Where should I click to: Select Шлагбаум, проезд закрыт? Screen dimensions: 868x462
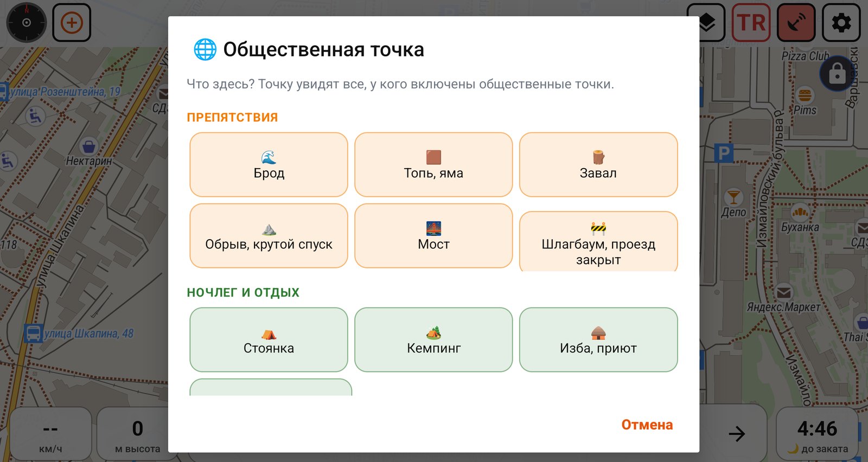pyautogui.click(x=598, y=241)
